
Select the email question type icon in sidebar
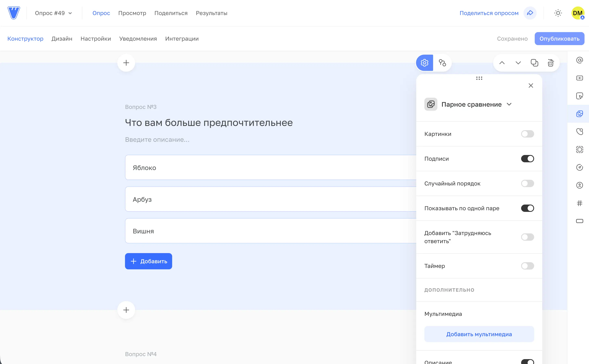(x=580, y=60)
